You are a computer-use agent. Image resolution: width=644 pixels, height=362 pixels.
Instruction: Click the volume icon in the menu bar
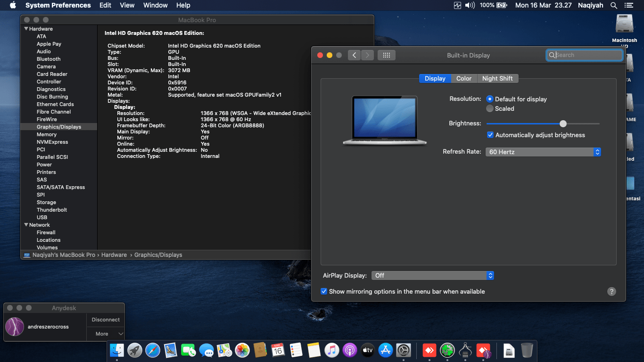click(470, 5)
